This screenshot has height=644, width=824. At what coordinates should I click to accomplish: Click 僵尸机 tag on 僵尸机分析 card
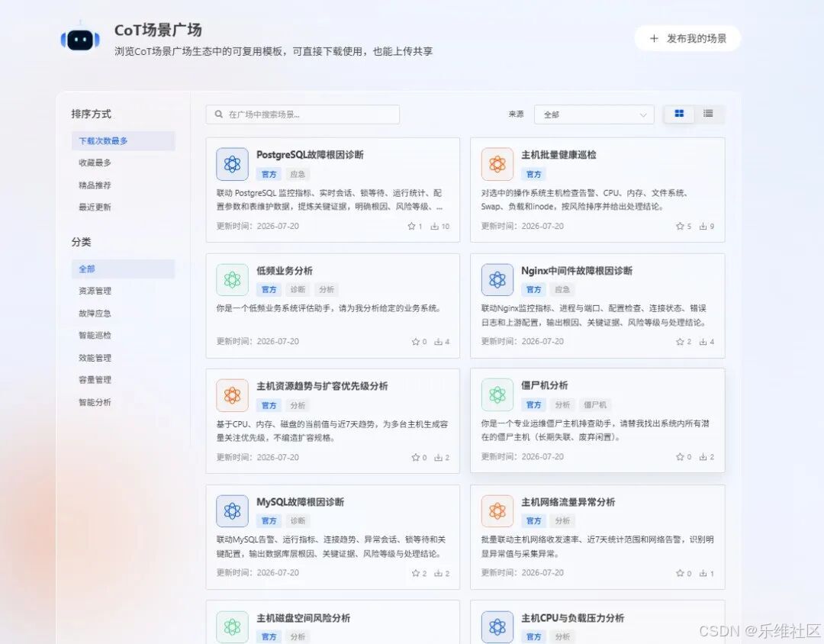pyautogui.click(x=595, y=405)
